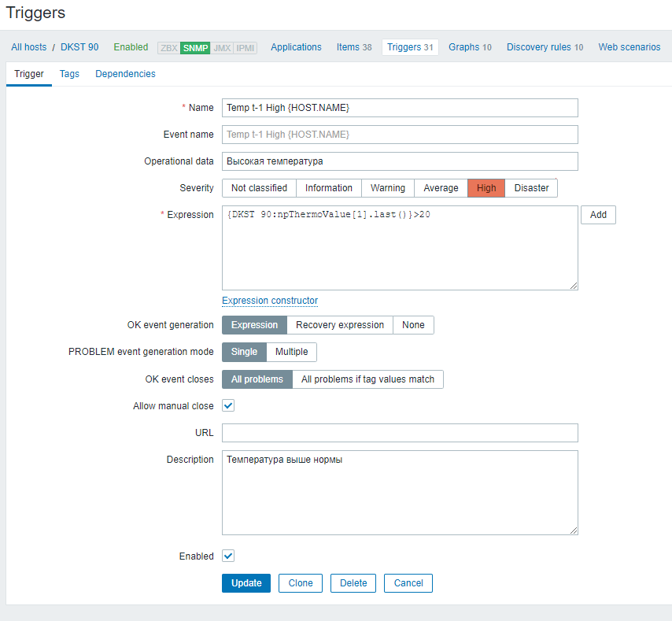Switch to the Tags tab
Viewport: 672px width, 621px height.
69,74
